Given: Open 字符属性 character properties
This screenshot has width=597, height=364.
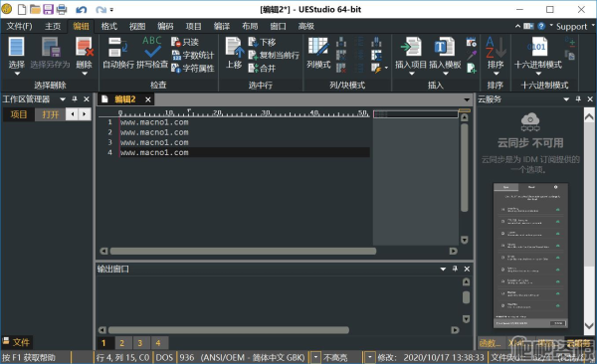Looking at the screenshot, I should click(193, 69).
